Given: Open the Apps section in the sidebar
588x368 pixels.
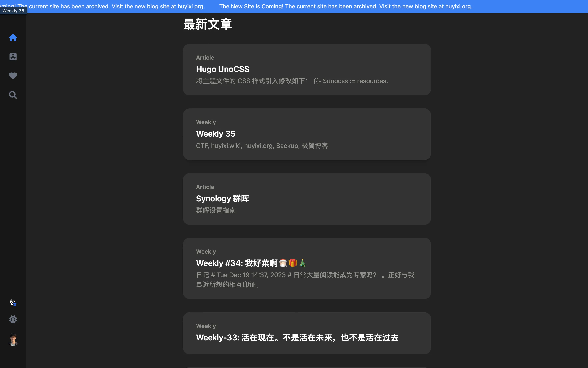Looking at the screenshot, I should coord(13,56).
